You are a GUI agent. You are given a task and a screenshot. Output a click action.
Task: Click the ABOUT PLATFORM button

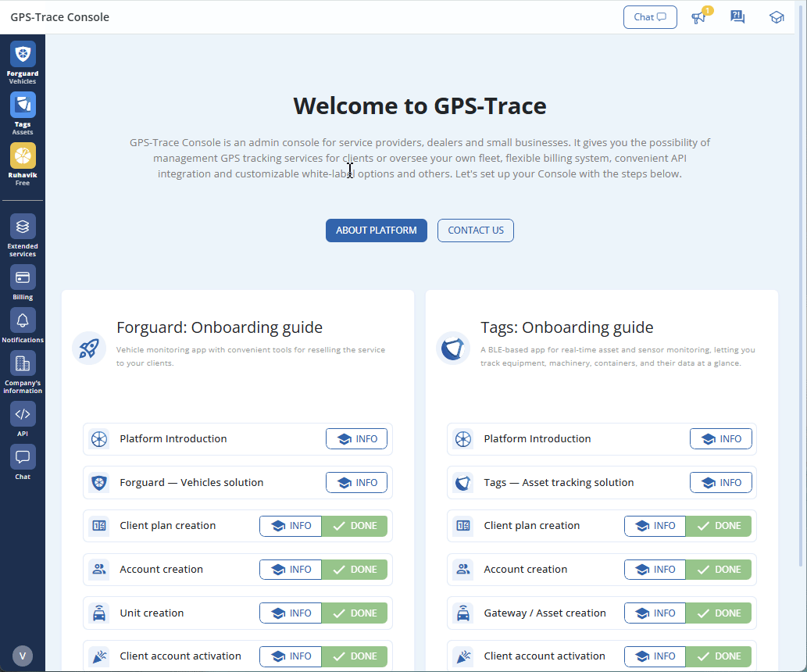pos(377,231)
